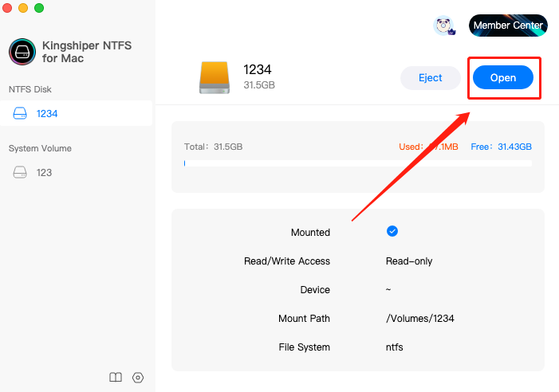The height and width of the screenshot is (392, 559).
Task: Click the orange 1234 drive icon
Action: coord(215,77)
